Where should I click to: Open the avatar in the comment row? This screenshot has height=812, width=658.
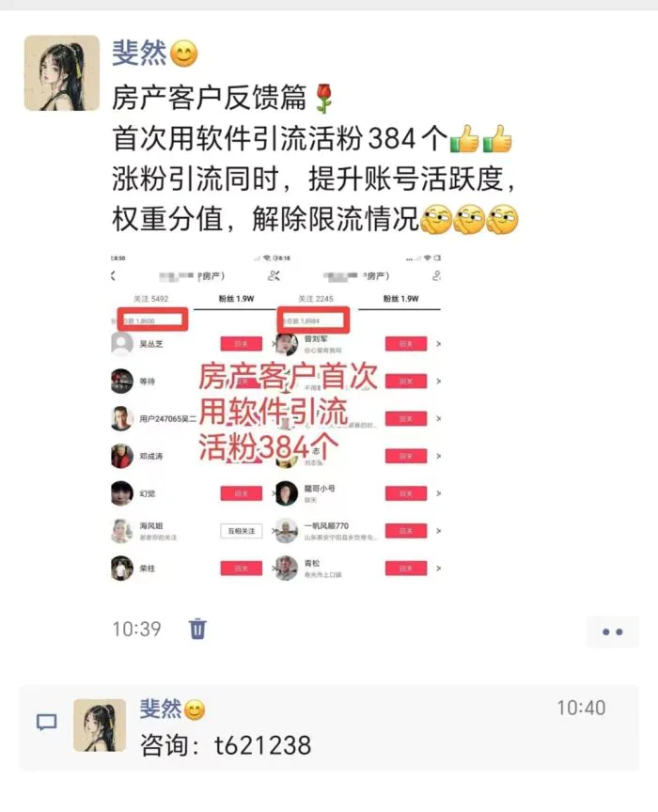click(100, 725)
